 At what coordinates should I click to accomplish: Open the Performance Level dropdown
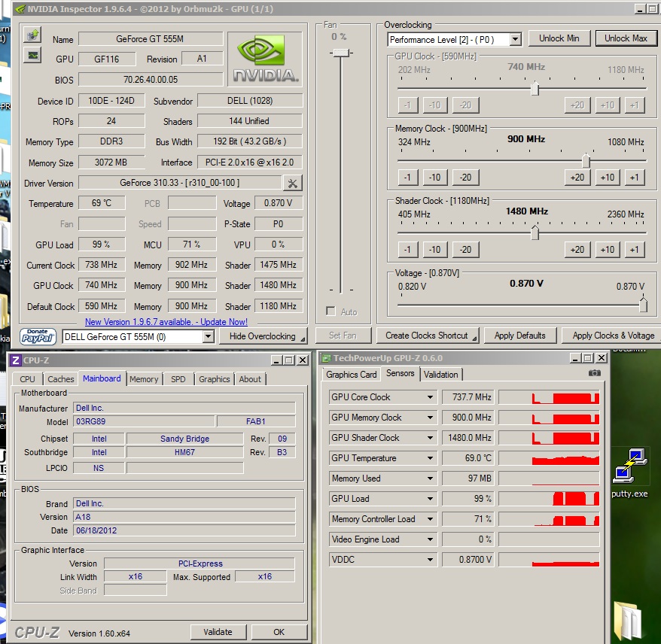[x=515, y=40]
